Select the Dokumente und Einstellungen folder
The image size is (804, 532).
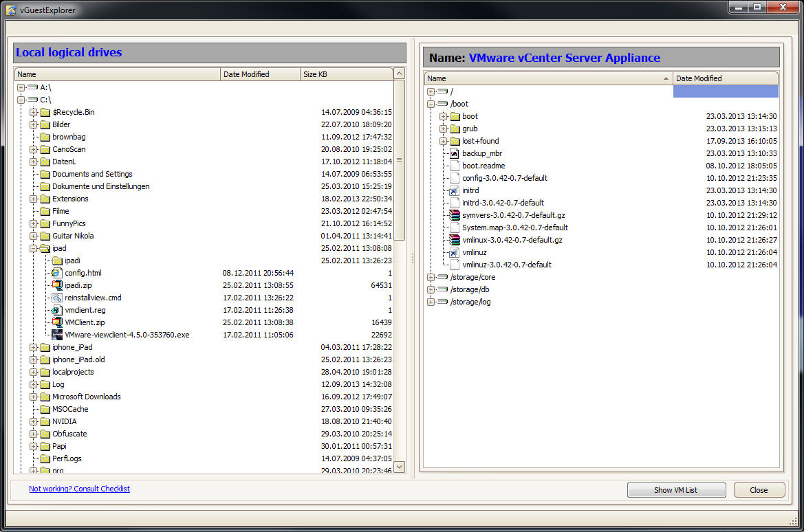[101, 186]
